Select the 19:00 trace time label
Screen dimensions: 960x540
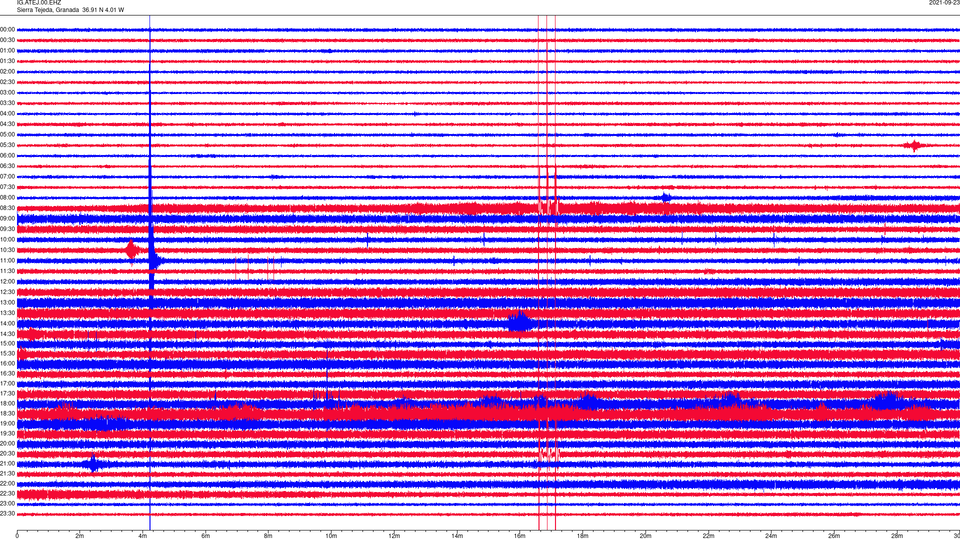click(x=7, y=423)
